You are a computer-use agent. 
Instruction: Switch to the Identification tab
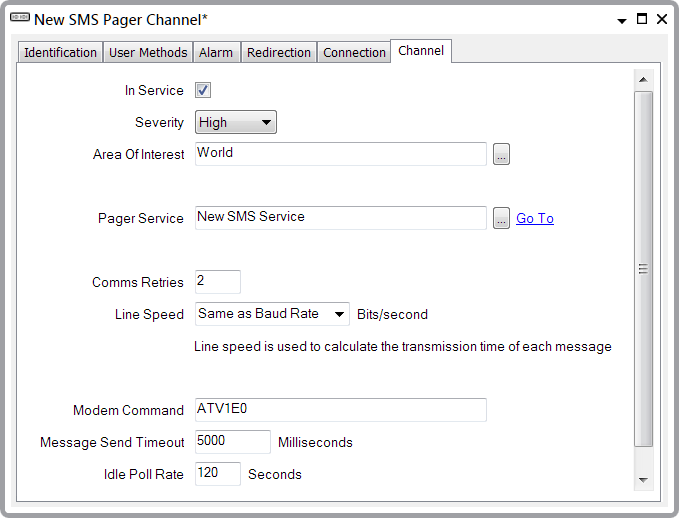click(x=60, y=52)
